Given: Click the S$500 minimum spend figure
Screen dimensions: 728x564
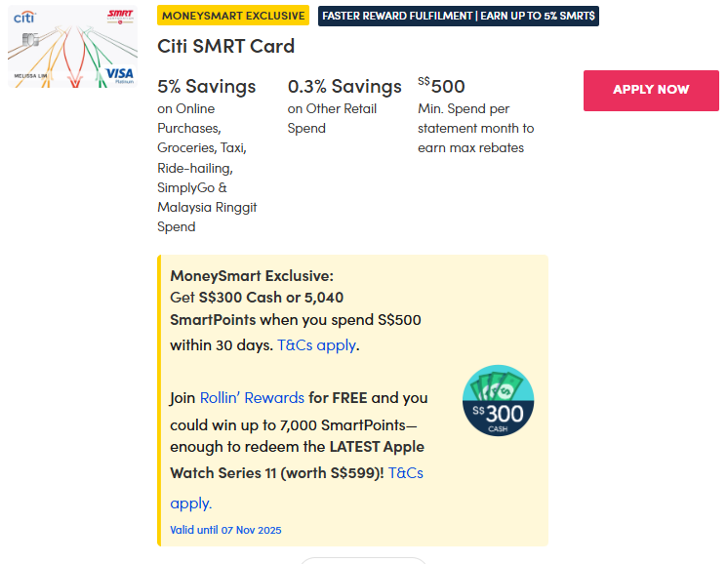Looking at the screenshot, I should [441, 86].
